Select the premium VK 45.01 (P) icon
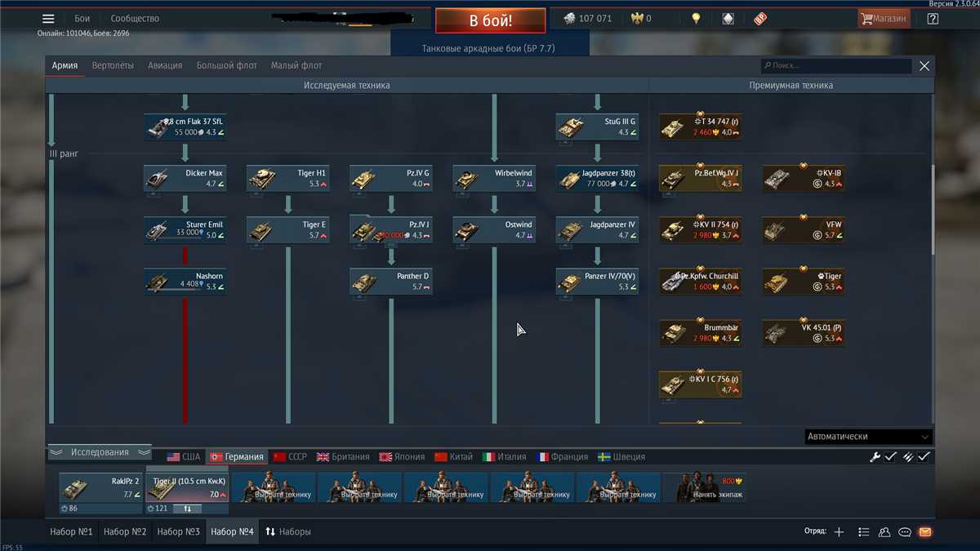The width and height of the screenshot is (980, 551). (777, 333)
